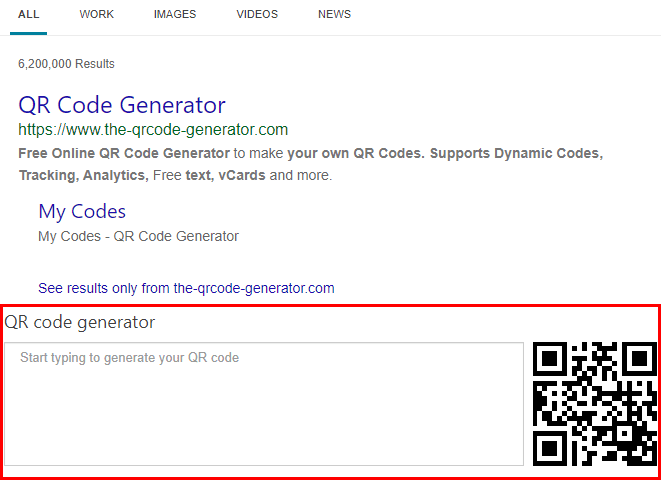The image size is (661, 484).
Task: Focus the QR code text input box
Action: click(x=264, y=404)
